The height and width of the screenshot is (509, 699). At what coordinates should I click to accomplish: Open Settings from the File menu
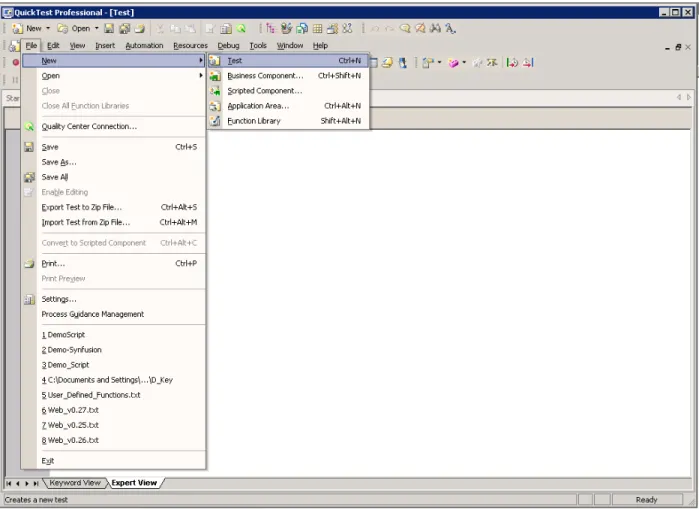coord(114,299)
